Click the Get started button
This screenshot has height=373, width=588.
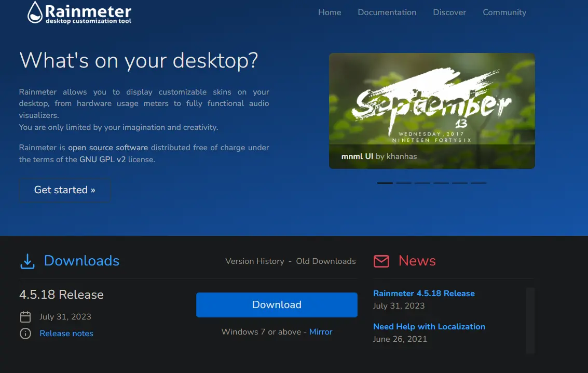(x=64, y=190)
